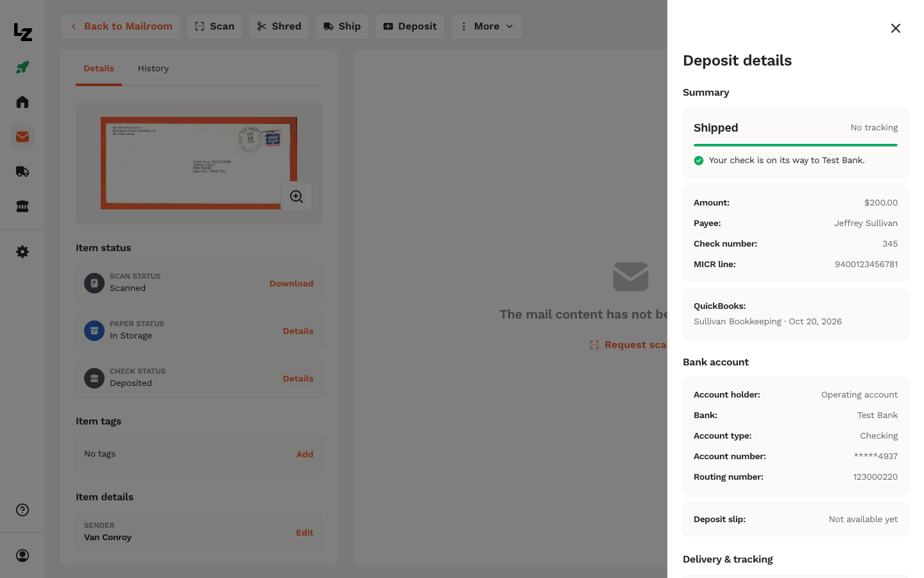Open the envelope scan thumbnail

199,163
